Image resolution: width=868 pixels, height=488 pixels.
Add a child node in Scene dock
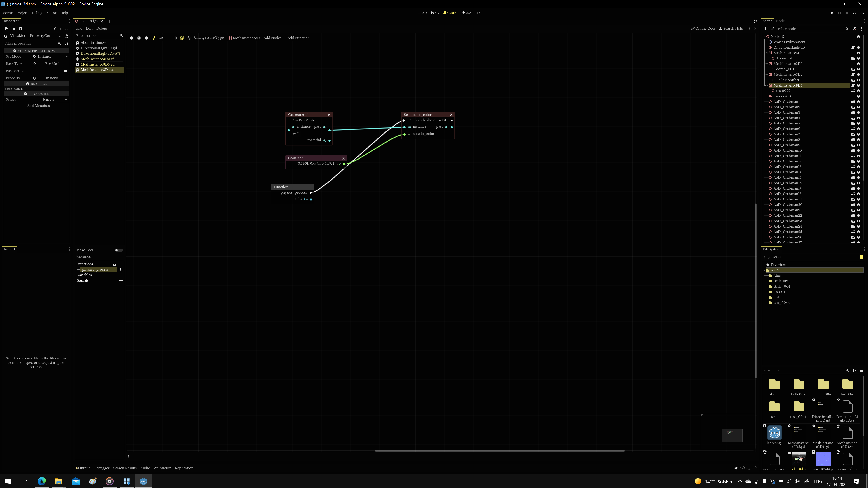[765, 29]
